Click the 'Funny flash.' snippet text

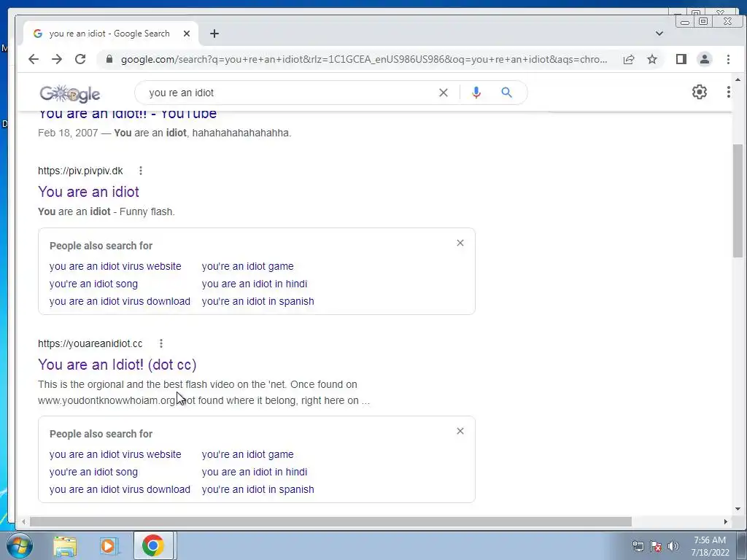(147, 211)
